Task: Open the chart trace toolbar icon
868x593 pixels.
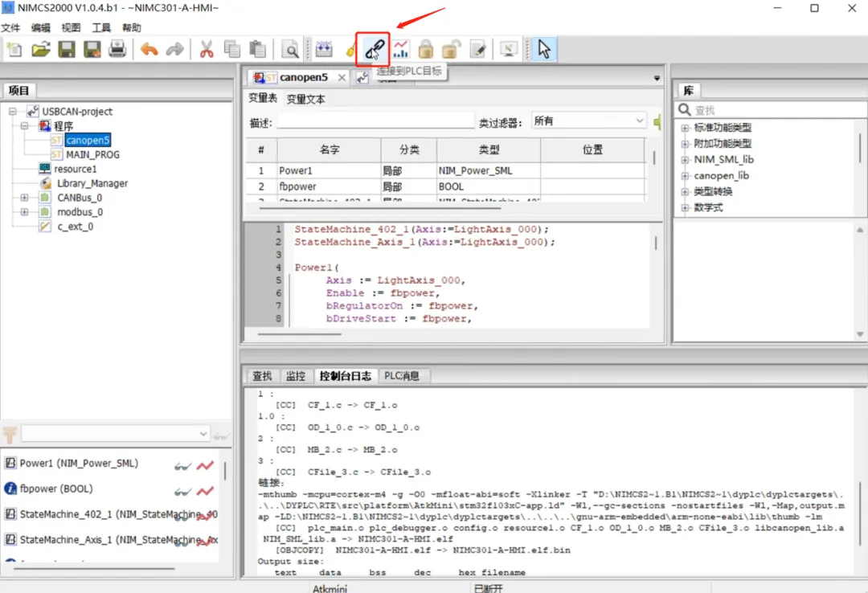Action: click(401, 49)
